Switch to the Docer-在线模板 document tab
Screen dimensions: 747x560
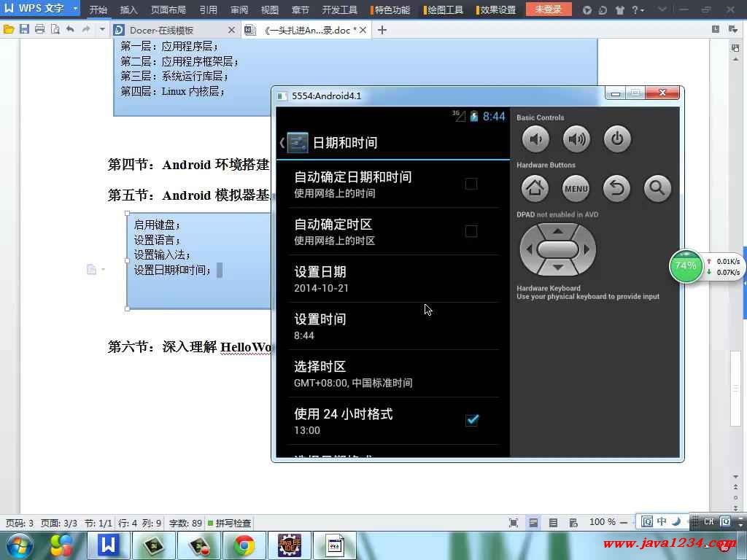pyautogui.click(x=161, y=30)
